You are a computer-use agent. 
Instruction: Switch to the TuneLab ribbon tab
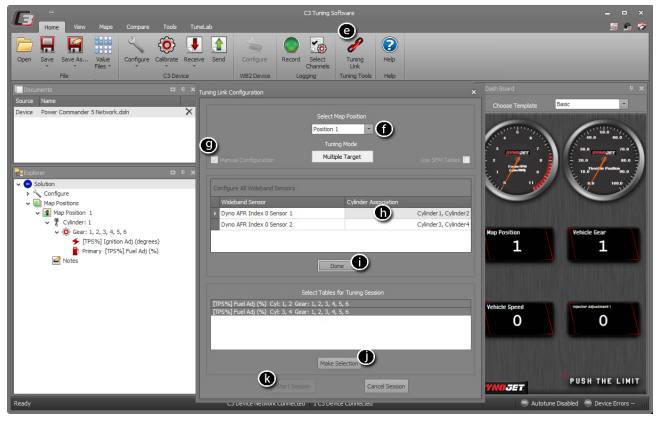pos(201,27)
